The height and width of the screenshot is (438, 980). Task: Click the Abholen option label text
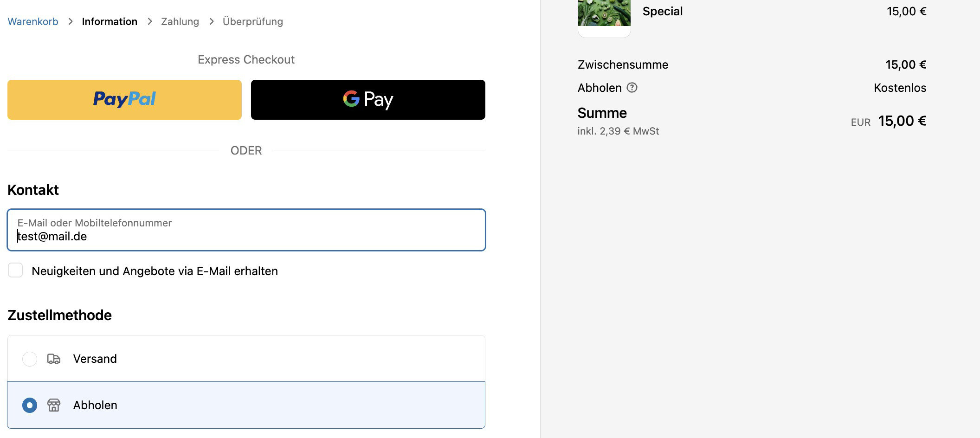pos(95,405)
